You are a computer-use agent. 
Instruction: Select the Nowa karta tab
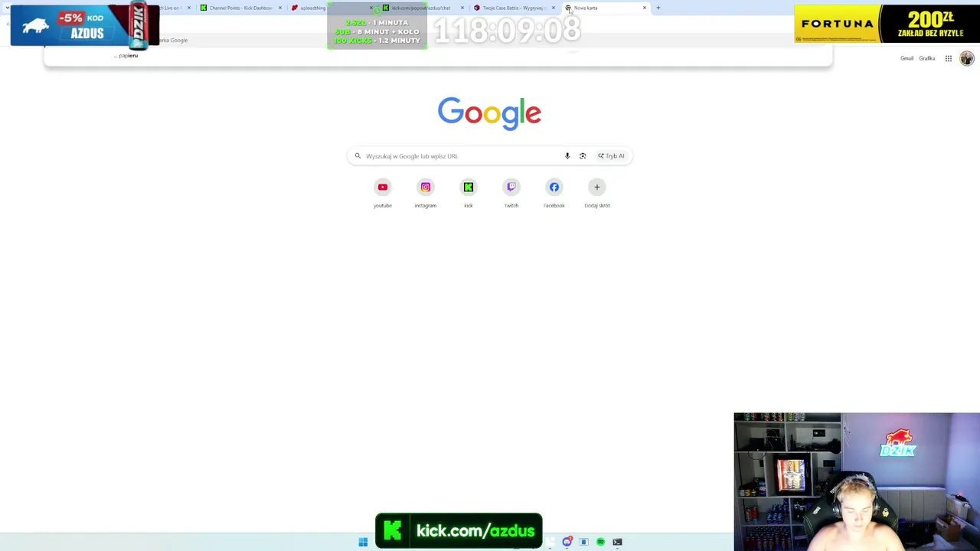click(605, 8)
